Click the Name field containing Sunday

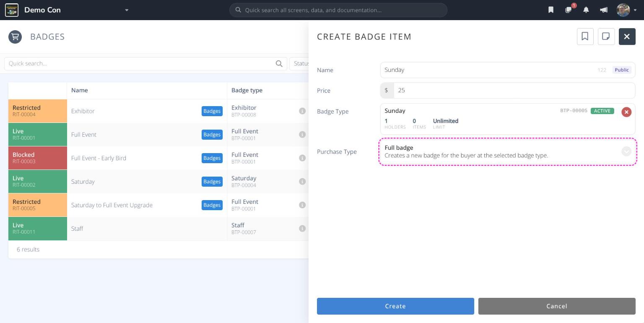pyautogui.click(x=507, y=70)
